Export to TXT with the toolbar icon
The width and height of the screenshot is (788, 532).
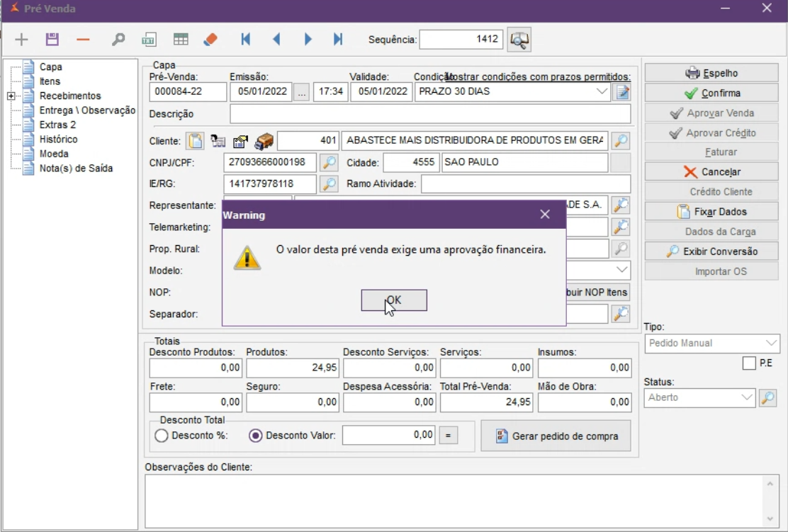149,39
